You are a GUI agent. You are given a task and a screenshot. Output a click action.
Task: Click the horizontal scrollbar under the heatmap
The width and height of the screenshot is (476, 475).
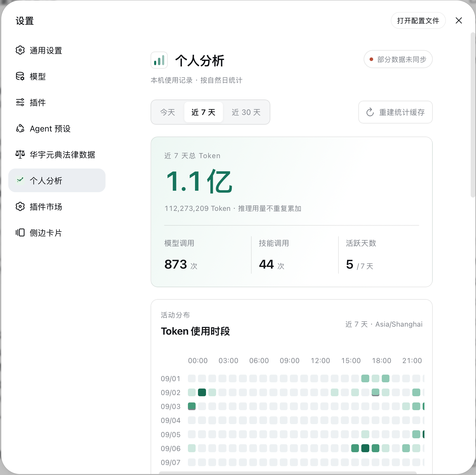[288, 473]
